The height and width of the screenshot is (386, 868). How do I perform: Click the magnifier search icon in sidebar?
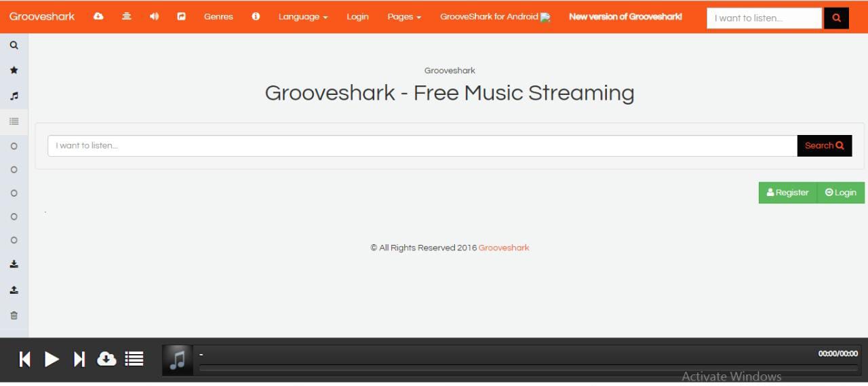point(14,45)
